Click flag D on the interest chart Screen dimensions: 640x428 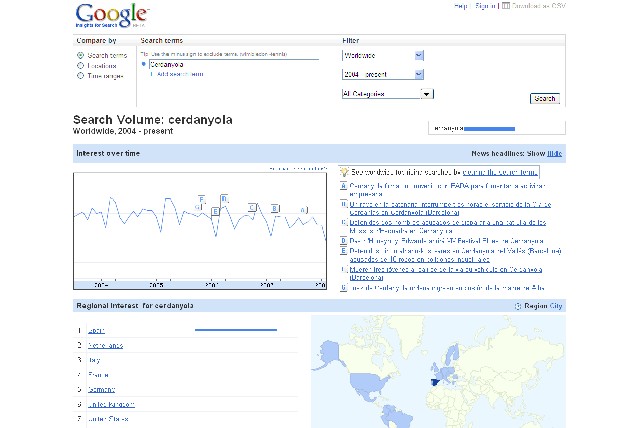tap(224, 199)
